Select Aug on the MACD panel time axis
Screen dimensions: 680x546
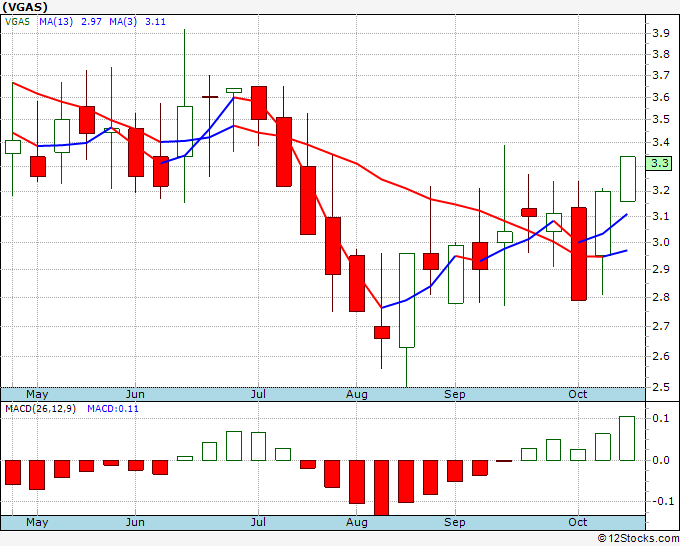tap(356, 523)
